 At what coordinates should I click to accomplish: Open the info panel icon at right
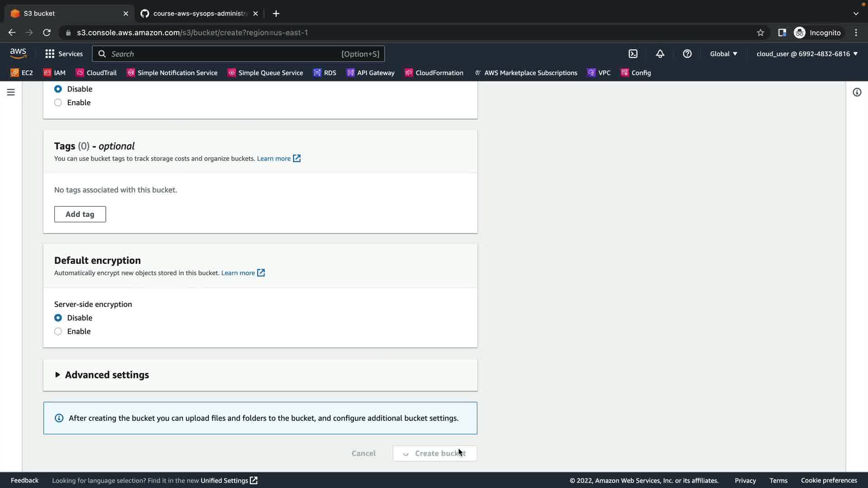tap(857, 92)
